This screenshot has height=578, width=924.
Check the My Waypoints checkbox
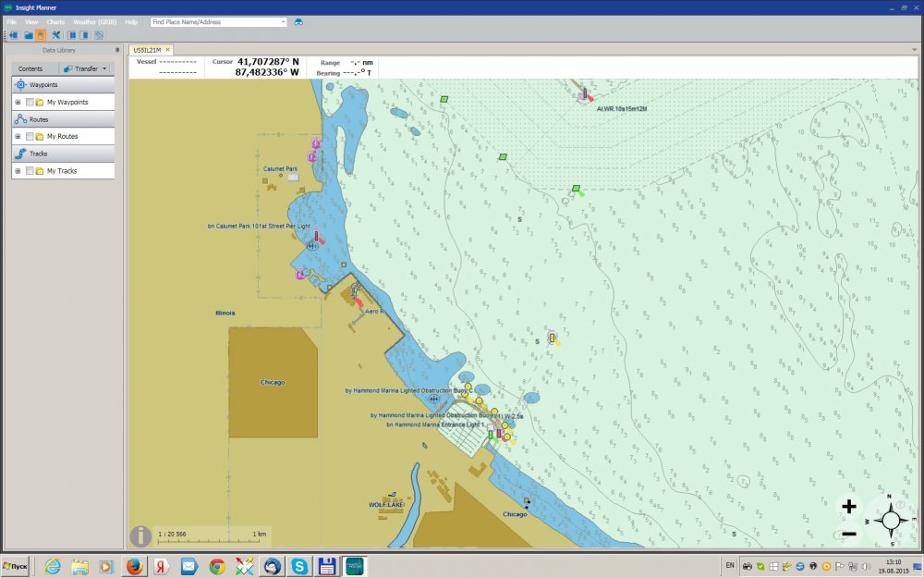[30, 102]
